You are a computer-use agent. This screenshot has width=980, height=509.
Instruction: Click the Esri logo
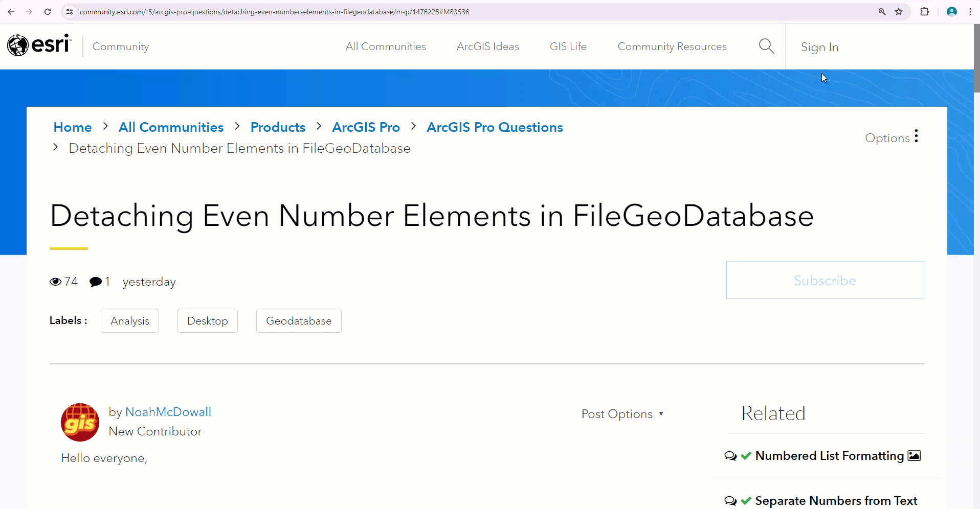click(38, 45)
